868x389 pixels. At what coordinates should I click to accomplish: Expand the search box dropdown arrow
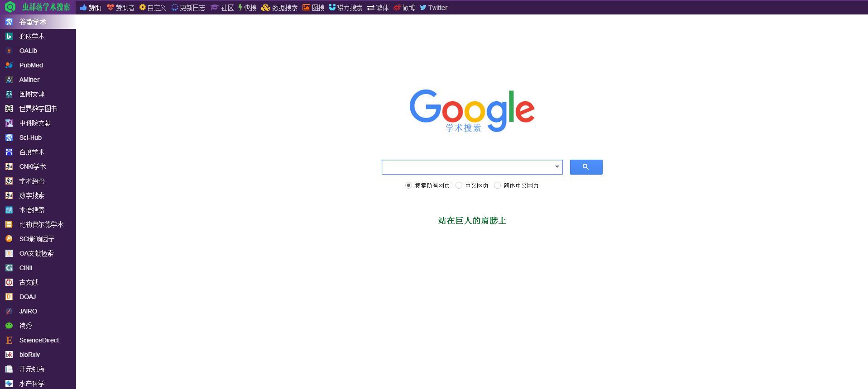[x=557, y=167]
